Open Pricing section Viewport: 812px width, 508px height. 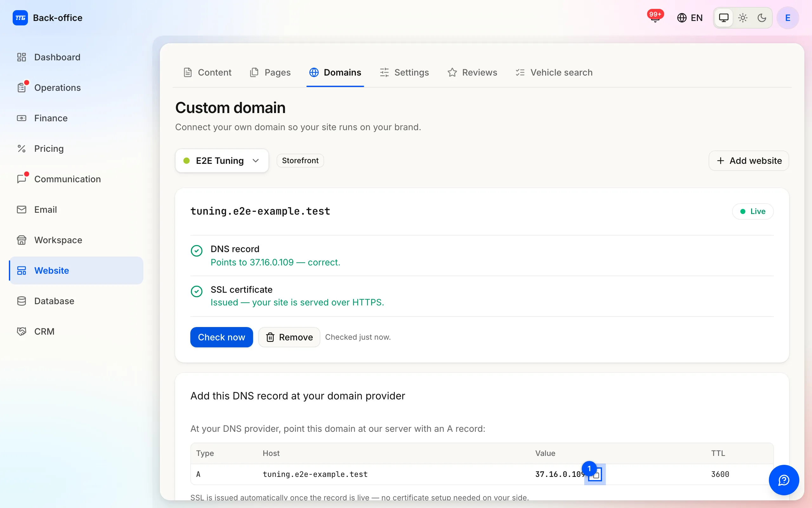pyautogui.click(x=76, y=149)
